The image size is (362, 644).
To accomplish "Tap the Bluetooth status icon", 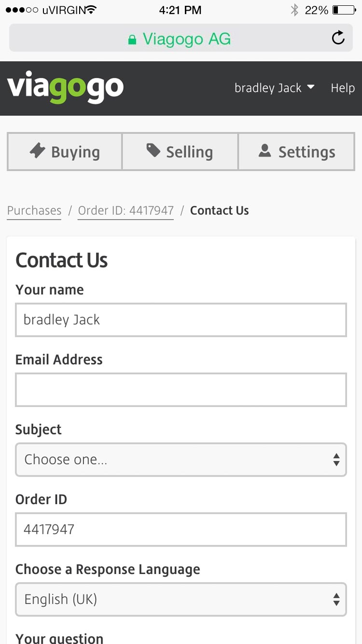I will [294, 10].
